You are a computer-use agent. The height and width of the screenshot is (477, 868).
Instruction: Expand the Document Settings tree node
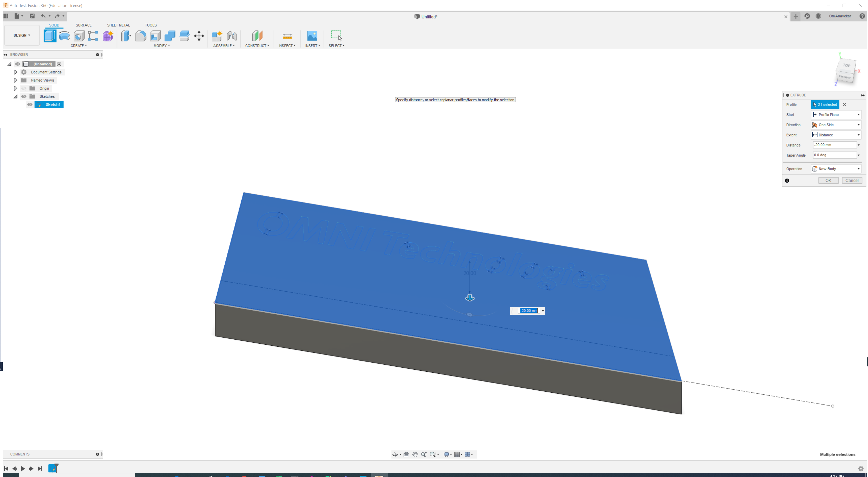[x=15, y=72]
